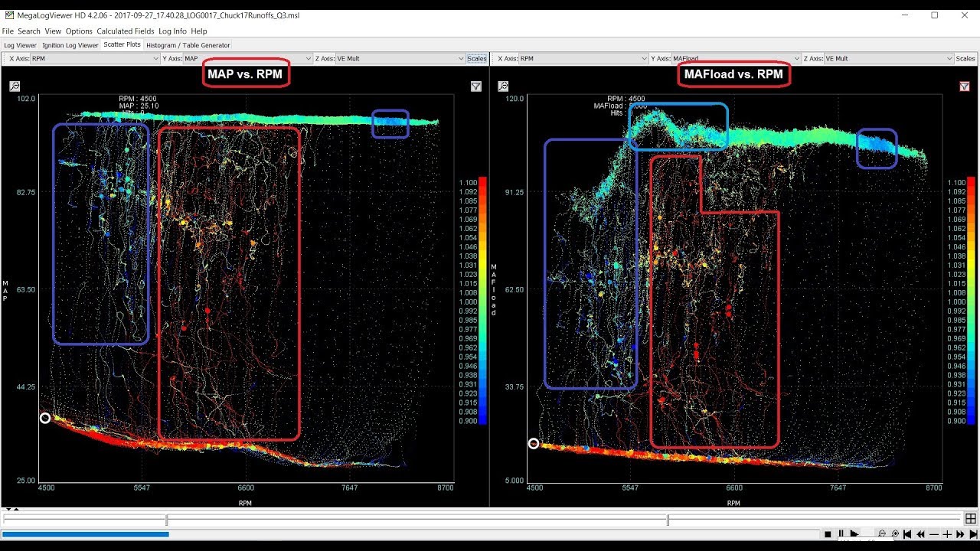Screen dimensions: 980x551
Task: Click the grid layout icon by timeline
Action: click(x=970, y=519)
